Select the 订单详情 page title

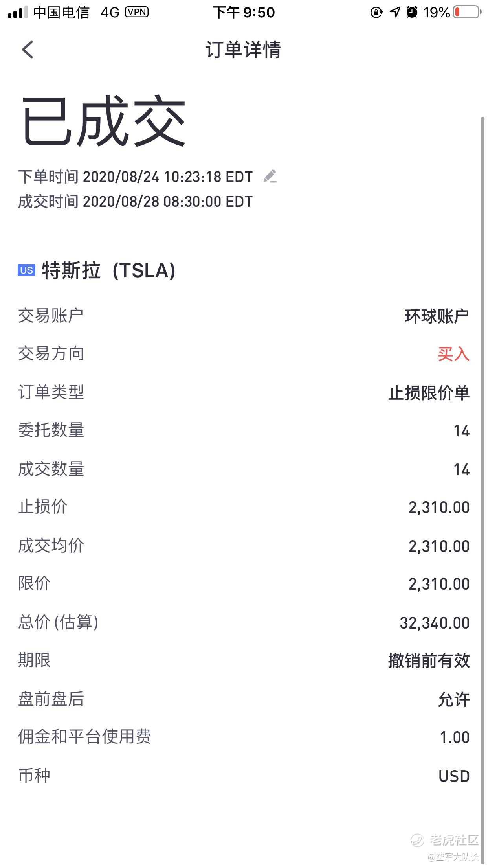point(244,50)
